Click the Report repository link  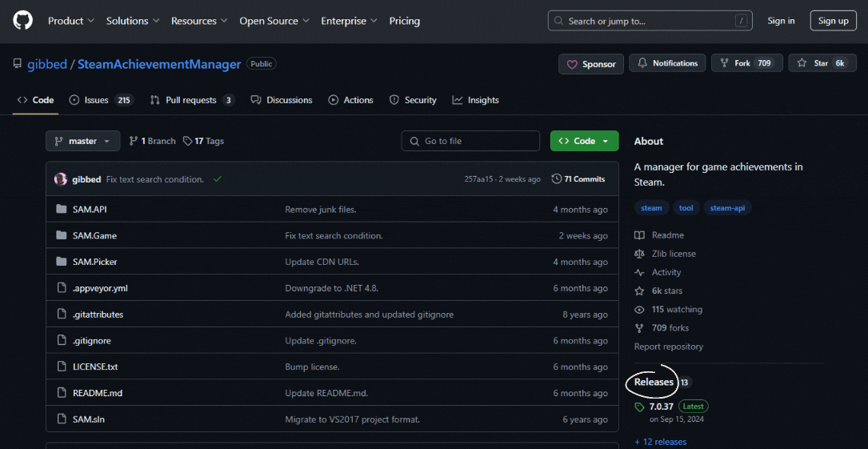(669, 347)
